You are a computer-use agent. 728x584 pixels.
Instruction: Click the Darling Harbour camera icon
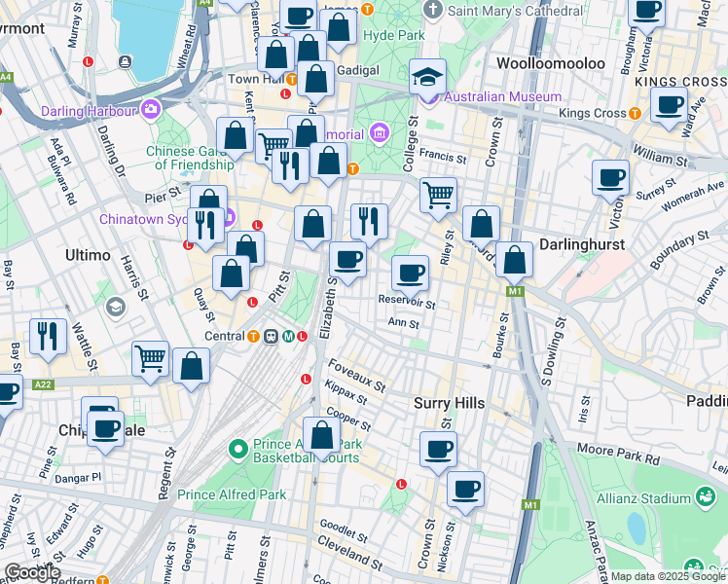[x=151, y=110]
